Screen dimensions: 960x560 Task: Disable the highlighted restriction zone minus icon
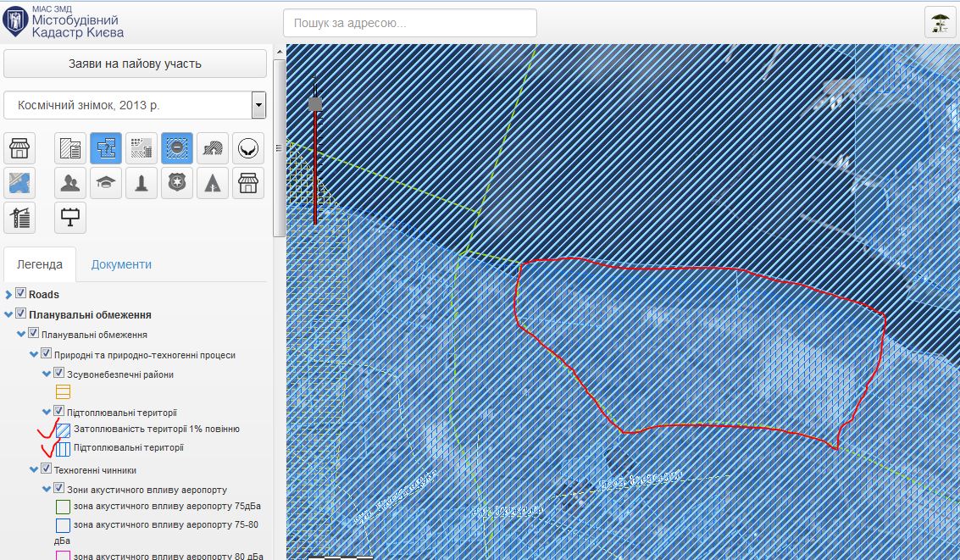pyautogui.click(x=176, y=148)
